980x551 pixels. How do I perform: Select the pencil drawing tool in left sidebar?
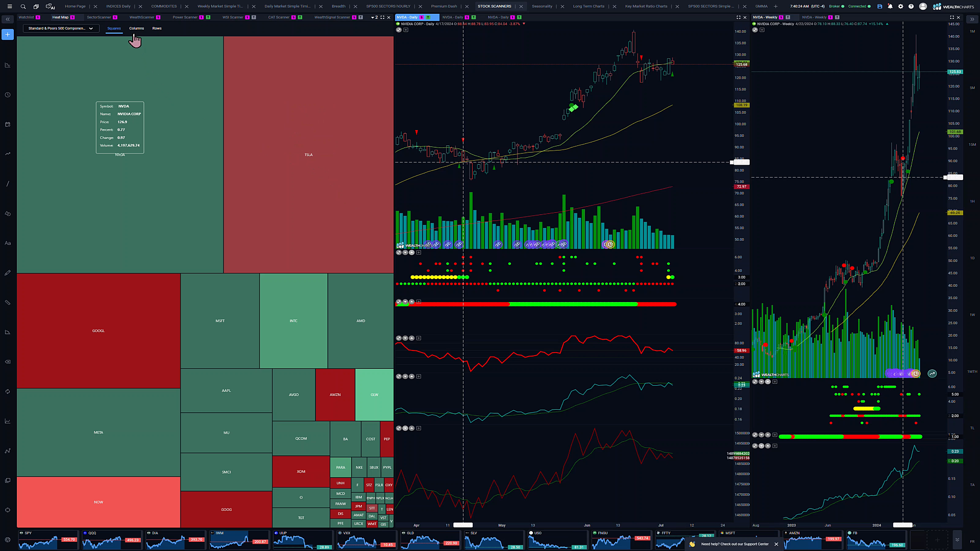coord(8,273)
